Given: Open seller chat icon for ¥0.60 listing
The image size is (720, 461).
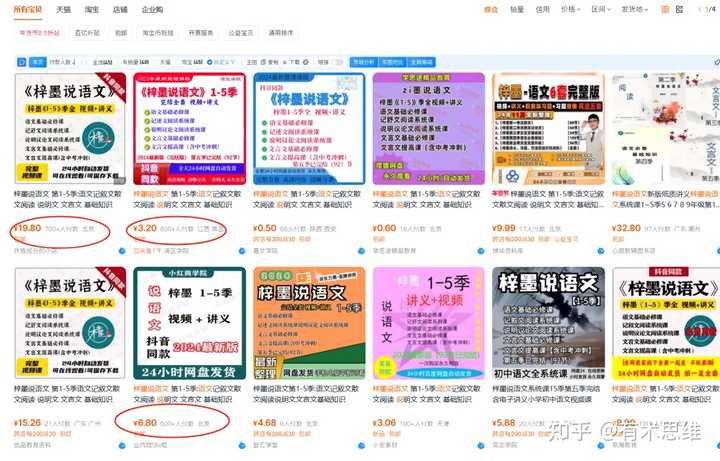Looking at the screenshot, I should click(x=481, y=251).
